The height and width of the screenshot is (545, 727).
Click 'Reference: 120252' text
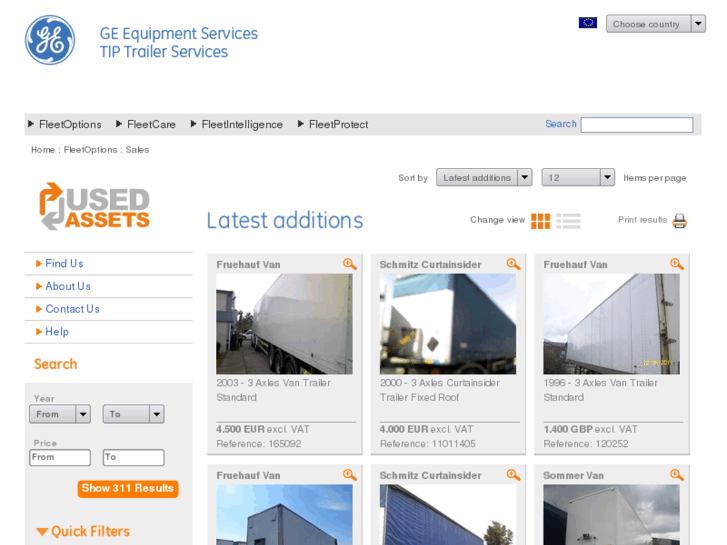click(586, 444)
